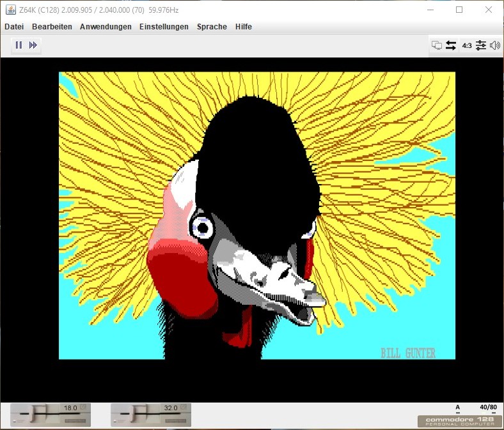Viewport: 504px width, 430px height.
Task: Click the monitor display icon in toolbar
Action: tap(436, 45)
